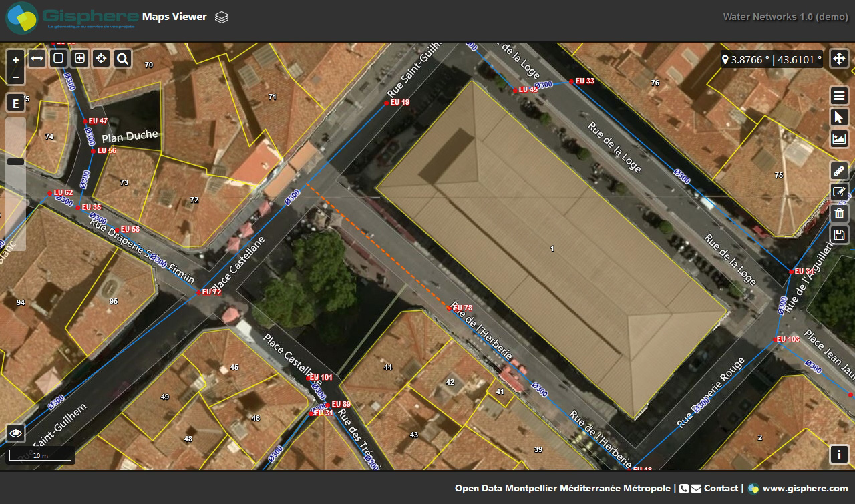Click the Contact link

(721, 488)
